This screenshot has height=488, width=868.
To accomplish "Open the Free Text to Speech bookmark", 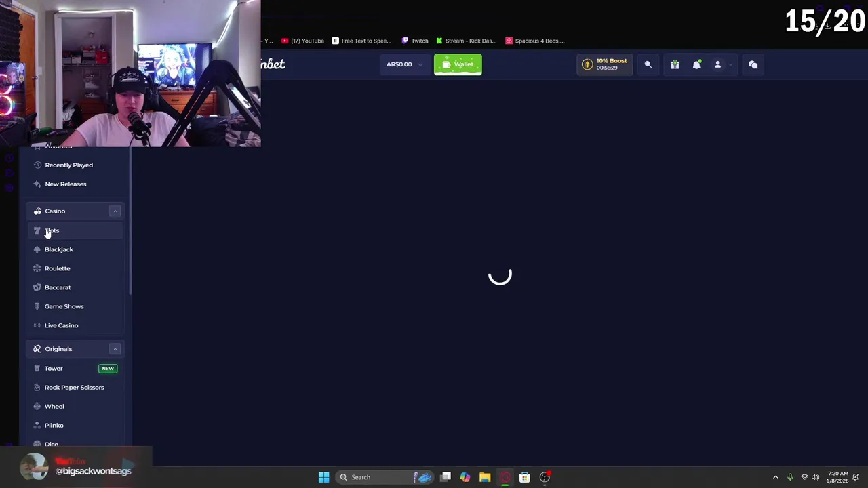I will point(361,41).
